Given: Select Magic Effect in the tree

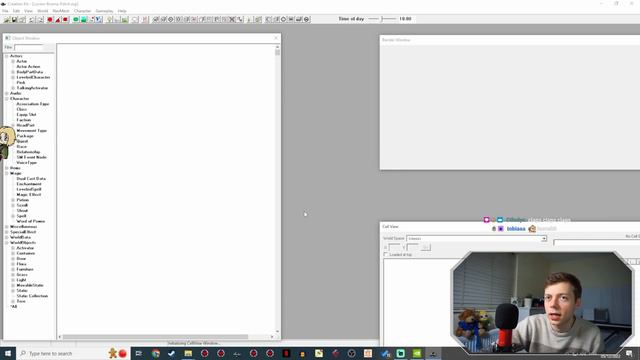Looking at the screenshot, I should click(x=29, y=195).
